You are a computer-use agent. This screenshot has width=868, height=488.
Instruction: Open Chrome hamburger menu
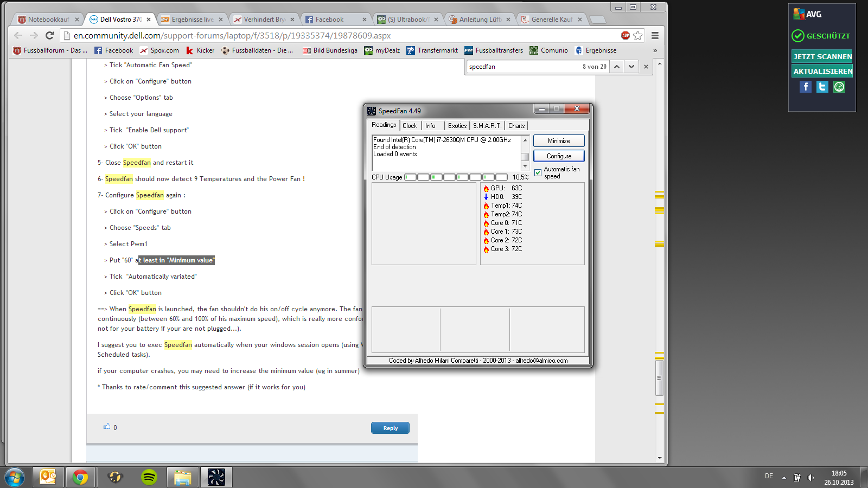tap(655, 35)
